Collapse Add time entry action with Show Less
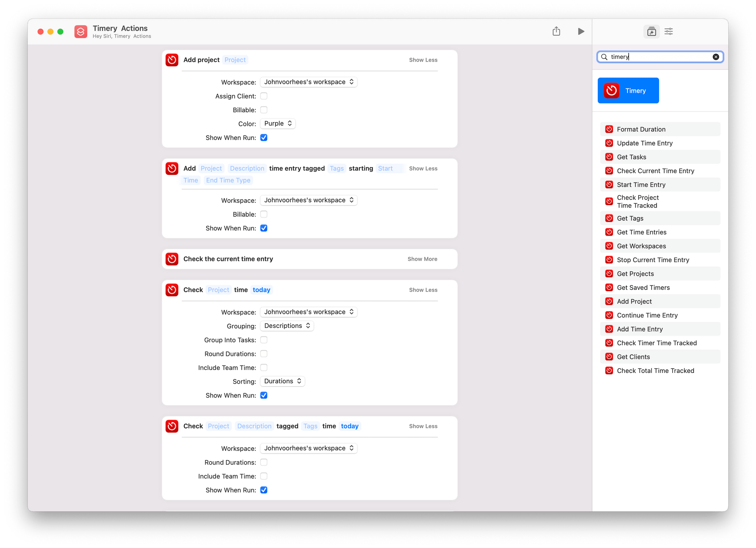This screenshot has height=548, width=756. point(423,168)
